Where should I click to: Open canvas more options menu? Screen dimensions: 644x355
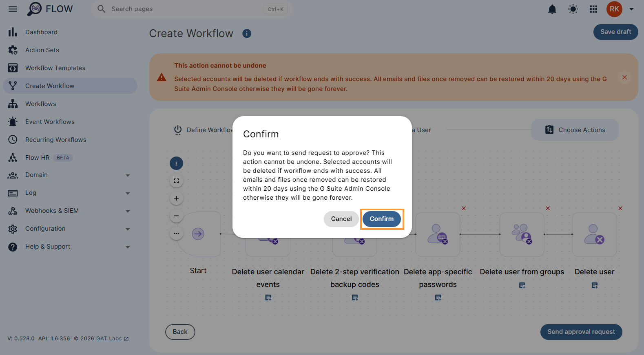[176, 234]
